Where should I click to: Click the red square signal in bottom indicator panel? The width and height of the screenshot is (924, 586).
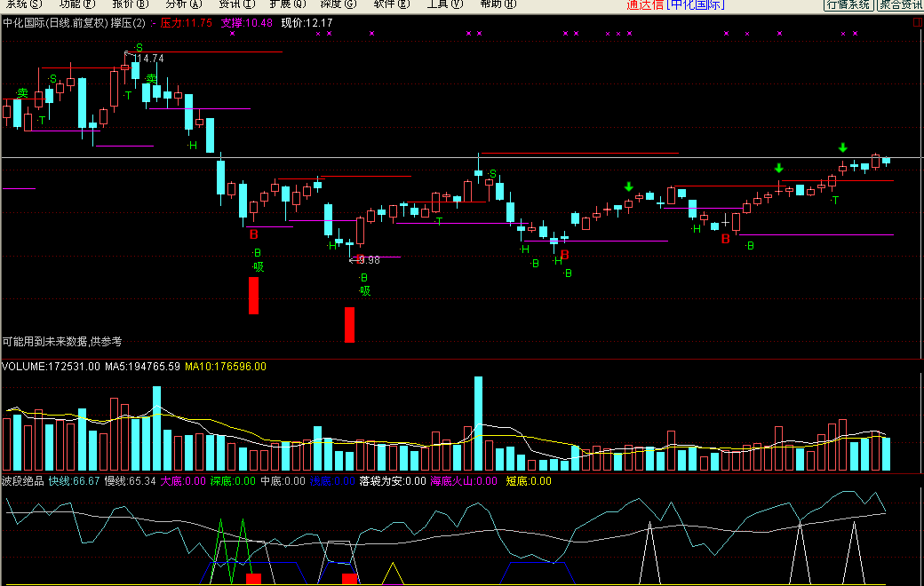[x=253, y=579]
